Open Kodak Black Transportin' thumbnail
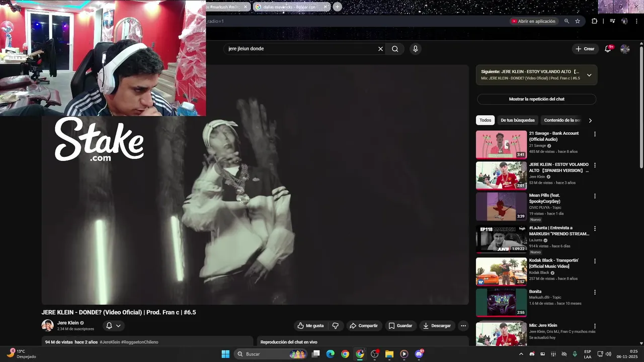This screenshot has width=644, height=362. (501, 272)
